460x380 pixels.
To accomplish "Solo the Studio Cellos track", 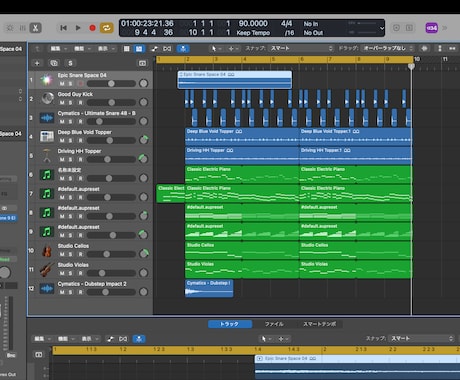I will (70, 254).
